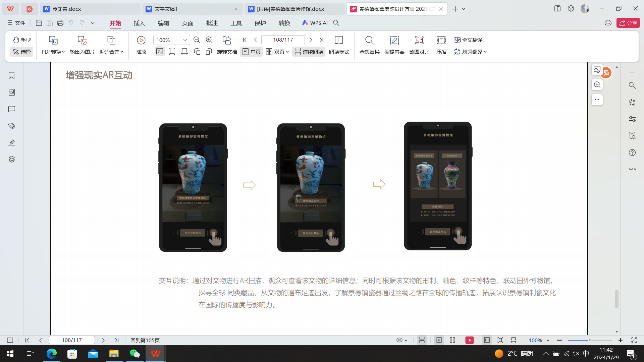The image size is (644, 362).
Task: Click the zoom slider in status bar
Action: coord(589,340)
